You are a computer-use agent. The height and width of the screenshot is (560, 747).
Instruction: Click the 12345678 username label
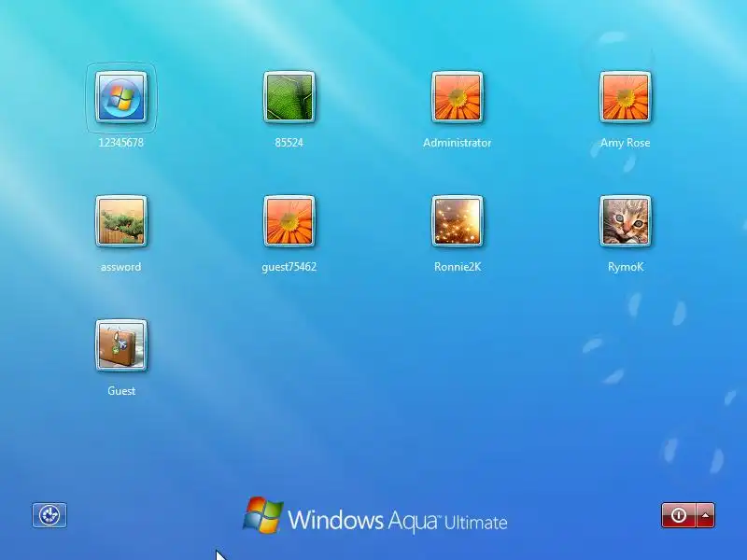point(121,143)
